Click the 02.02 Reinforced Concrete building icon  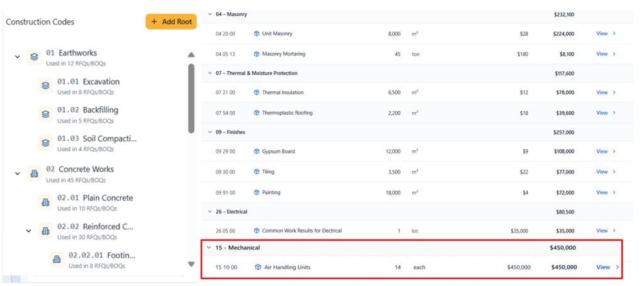pos(45,231)
